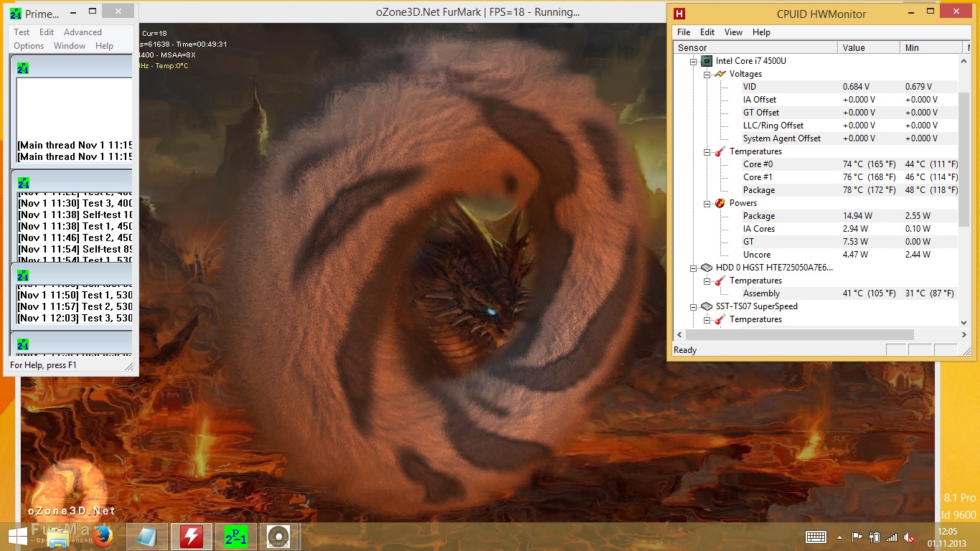Screen dimensions: 980x551
Task: Click the Prime95 title bar icon
Action: point(15,14)
